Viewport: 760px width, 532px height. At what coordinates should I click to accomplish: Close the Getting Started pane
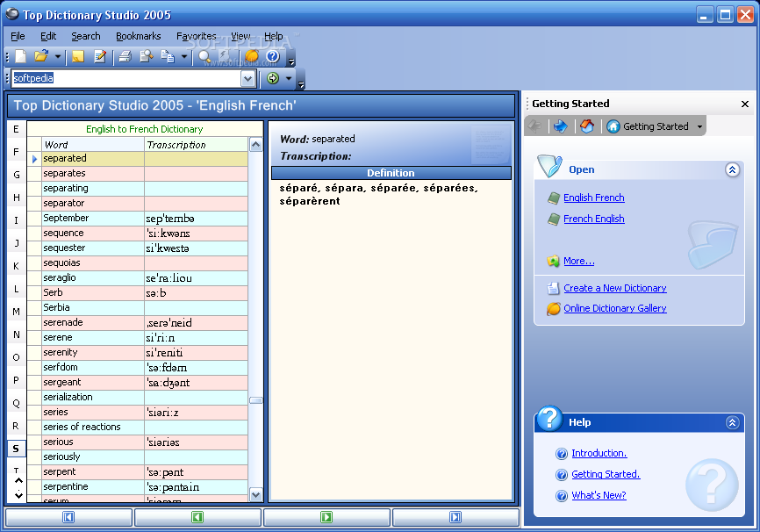coord(745,104)
